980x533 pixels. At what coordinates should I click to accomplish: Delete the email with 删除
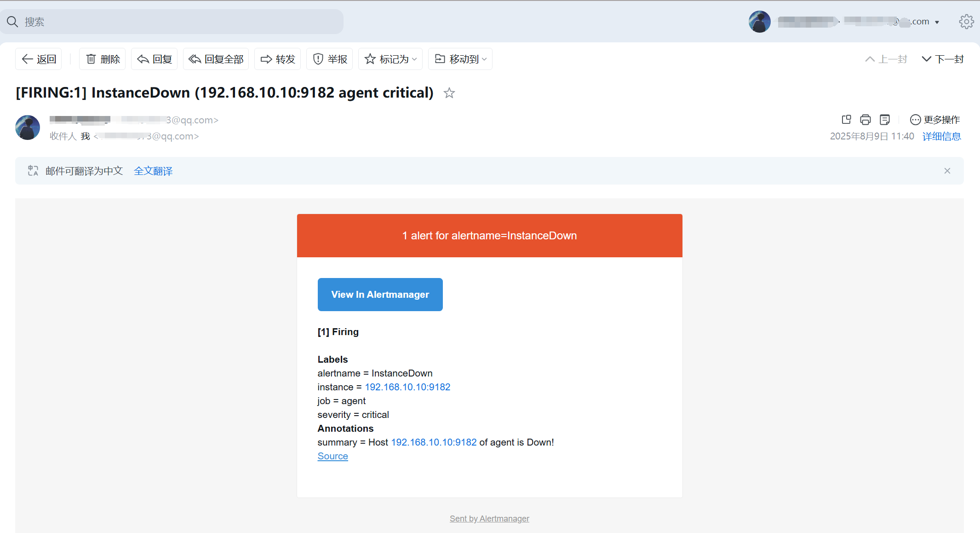(103, 59)
